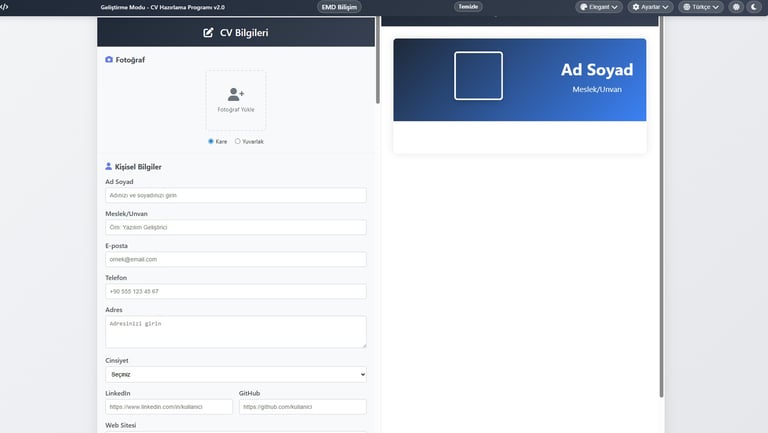768x433 pixels.
Task: Click the EMD Bilişim button
Action: [x=339, y=7]
